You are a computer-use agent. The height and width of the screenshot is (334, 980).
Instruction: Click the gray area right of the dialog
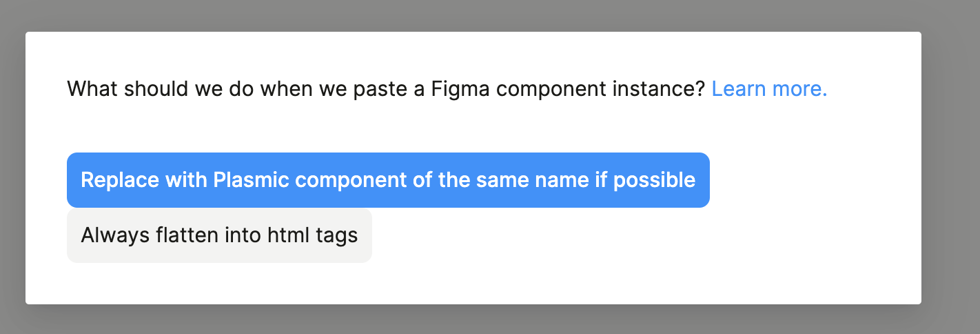951,173
